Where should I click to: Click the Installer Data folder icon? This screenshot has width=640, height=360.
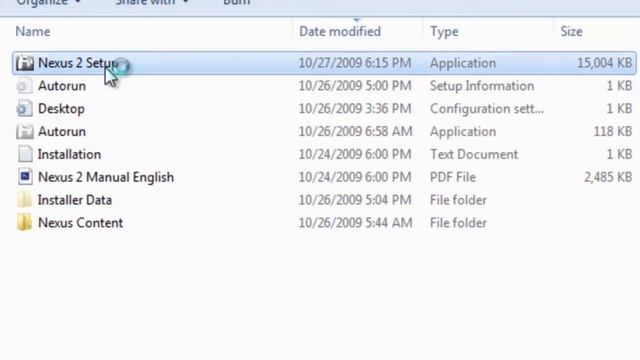pyautogui.click(x=24, y=200)
